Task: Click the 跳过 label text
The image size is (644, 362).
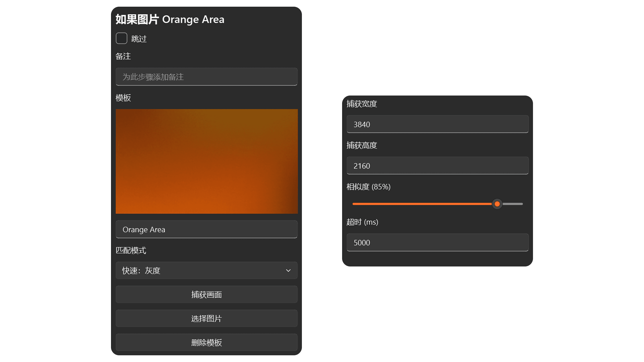Action: pyautogui.click(x=139, y=39)
